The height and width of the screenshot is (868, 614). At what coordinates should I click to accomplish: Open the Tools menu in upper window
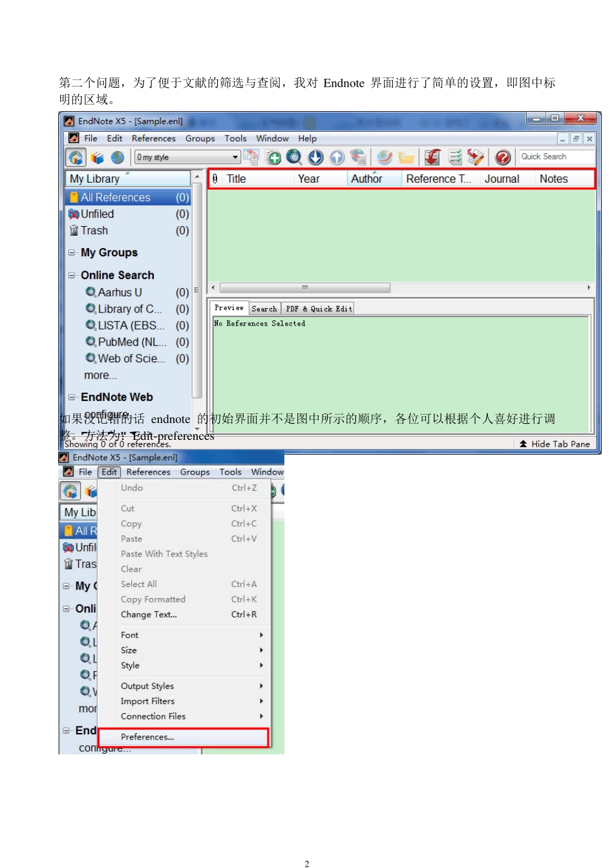click(x=235, y=138)
